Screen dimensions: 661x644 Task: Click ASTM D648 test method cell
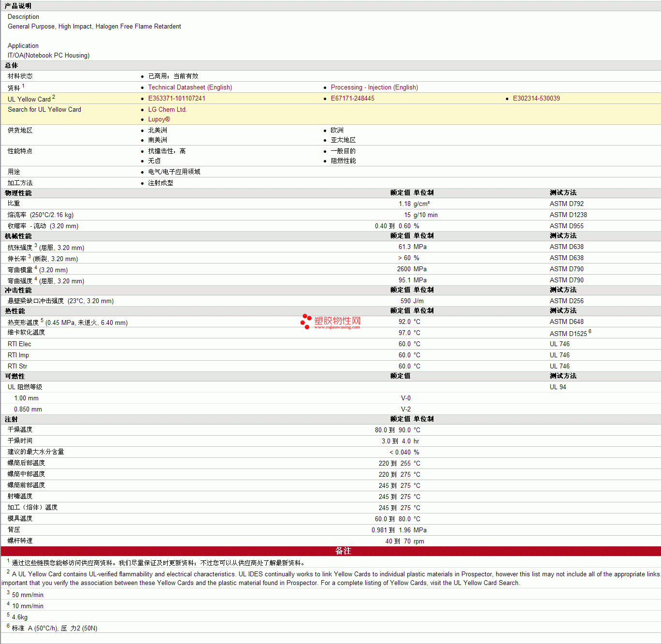point(566,322)
